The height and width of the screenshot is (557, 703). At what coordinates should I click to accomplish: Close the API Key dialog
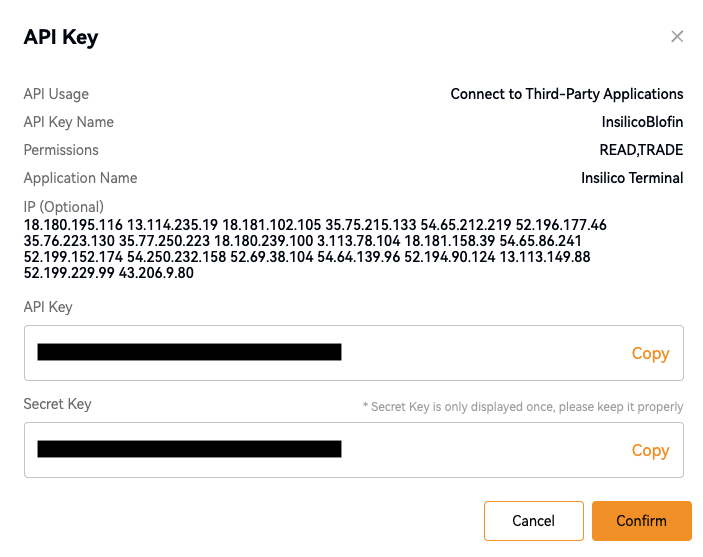(x=677, y=37)
